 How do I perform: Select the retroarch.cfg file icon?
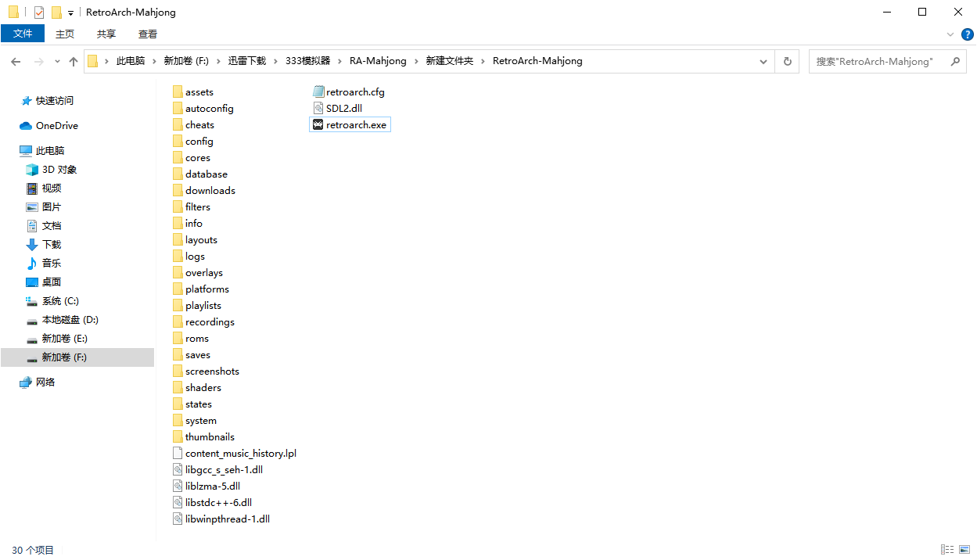318,92
